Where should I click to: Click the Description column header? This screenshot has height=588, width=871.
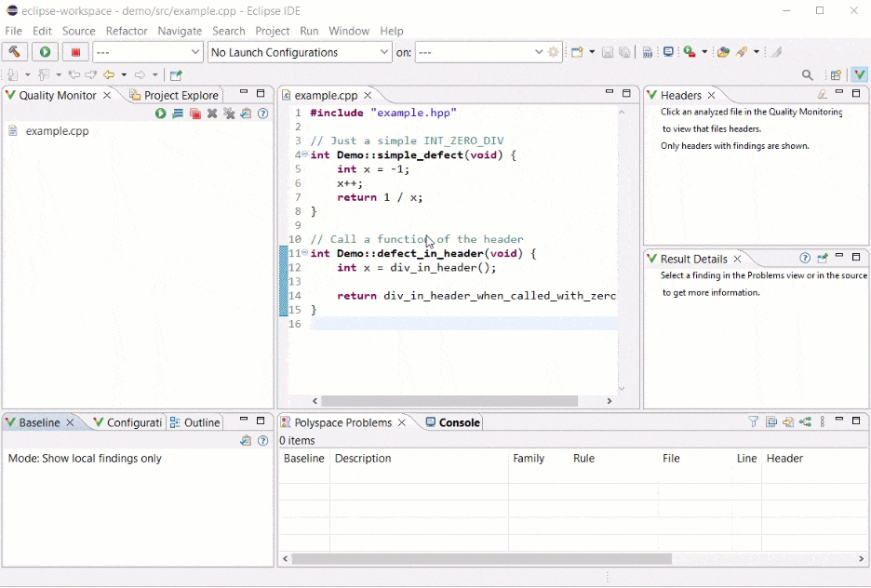tap(363, 459)
